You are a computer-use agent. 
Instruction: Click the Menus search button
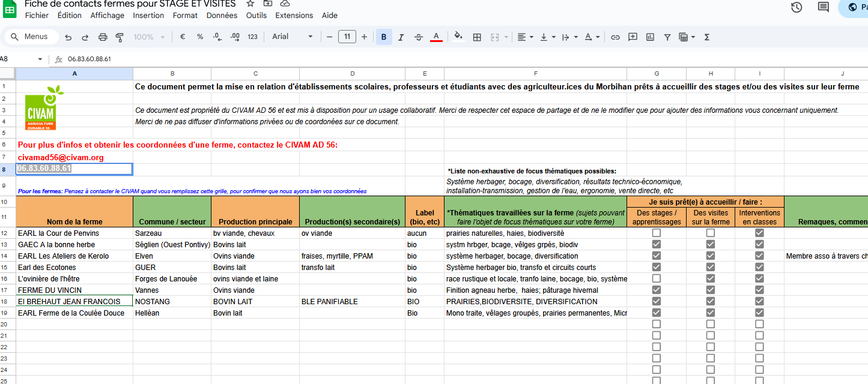[x=31, y=37]
